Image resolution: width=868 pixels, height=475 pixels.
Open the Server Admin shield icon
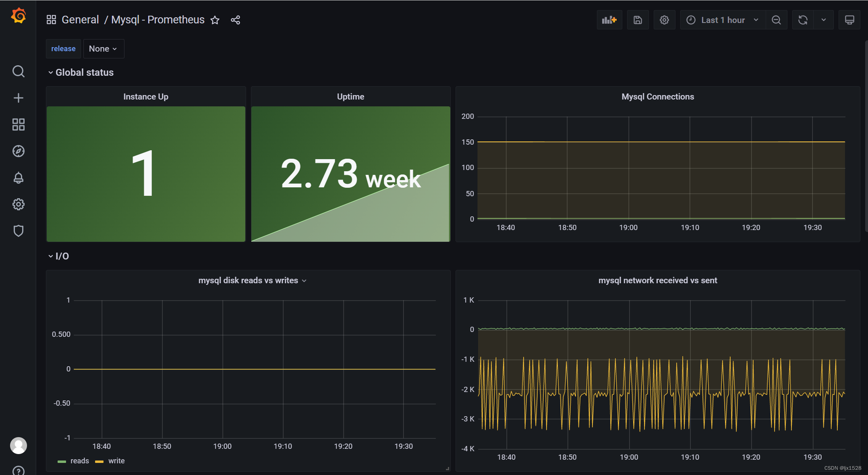pyautogui.click(x=19, y=231)
